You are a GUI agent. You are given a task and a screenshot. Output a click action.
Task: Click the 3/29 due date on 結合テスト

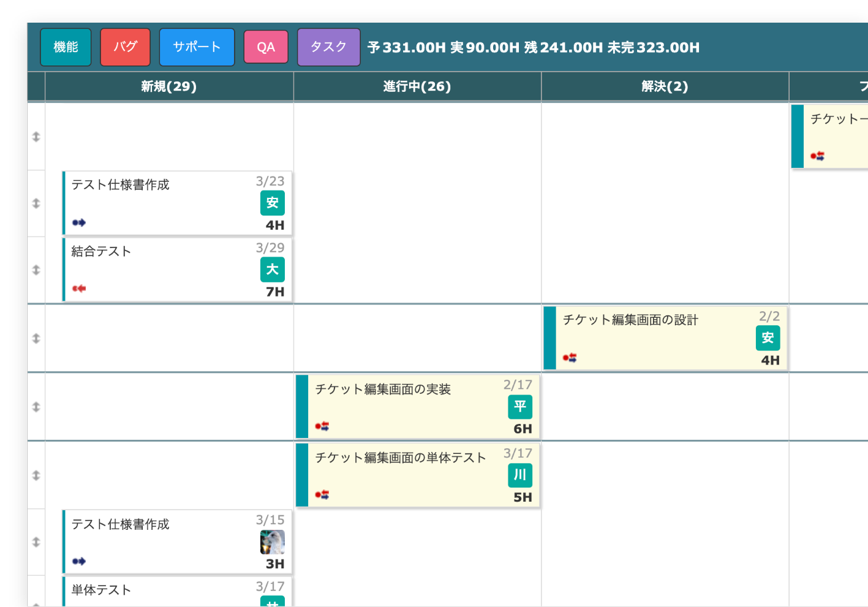270,247
